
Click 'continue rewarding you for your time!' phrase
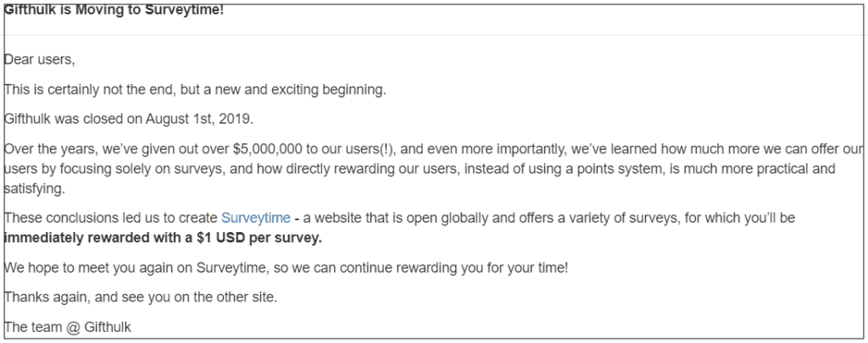pyautogui.click(x=454, y=268)
